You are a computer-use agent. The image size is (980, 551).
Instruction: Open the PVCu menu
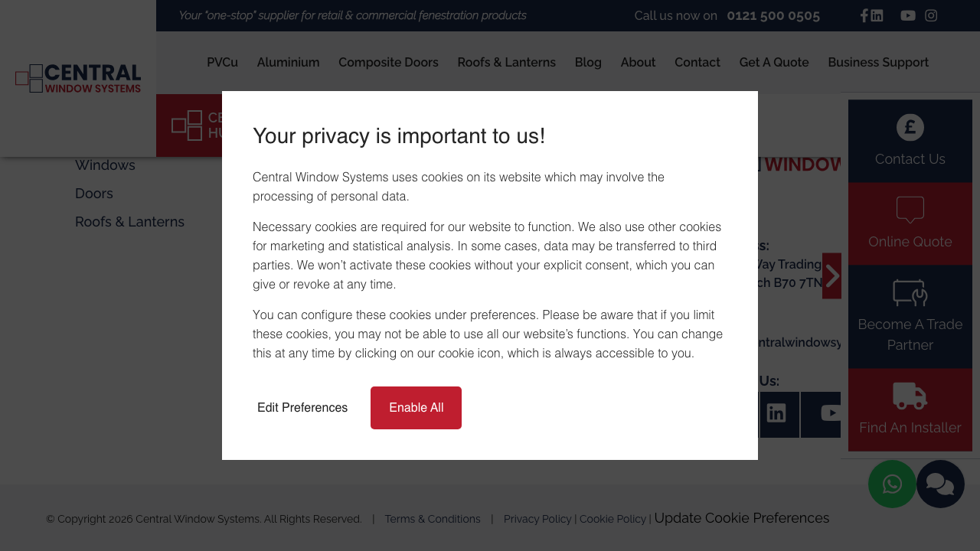(222, 63)
